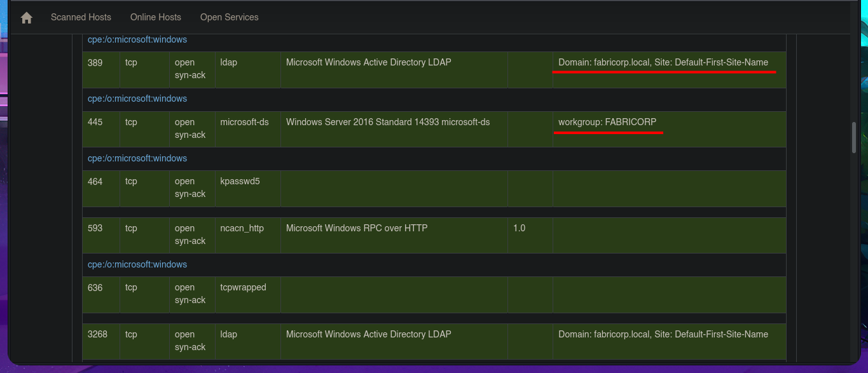Go to the Online Hosts page
Image resolution: width=868 pixels, height=373 pixels.
pos(156,17)
